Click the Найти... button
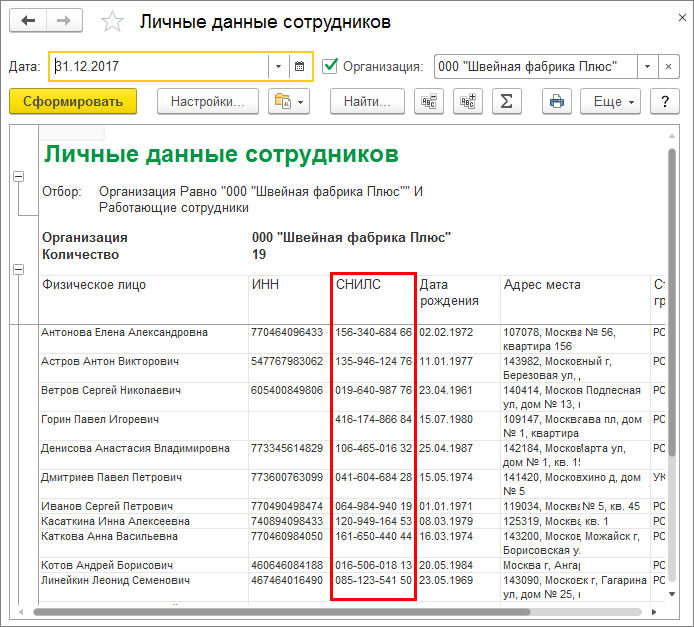 click(x=367, y=102)
